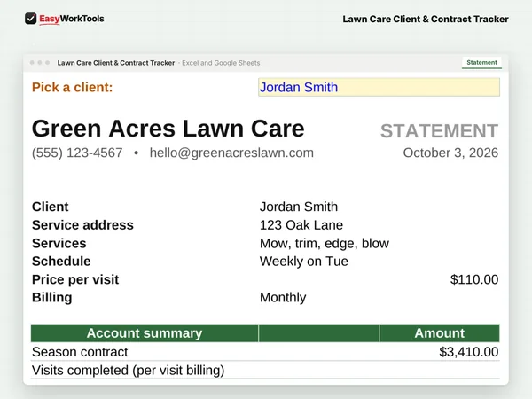The height and width of the screenshot is (399, 532).
Task: Click the Account summary column header
Action: coord(145,333)
